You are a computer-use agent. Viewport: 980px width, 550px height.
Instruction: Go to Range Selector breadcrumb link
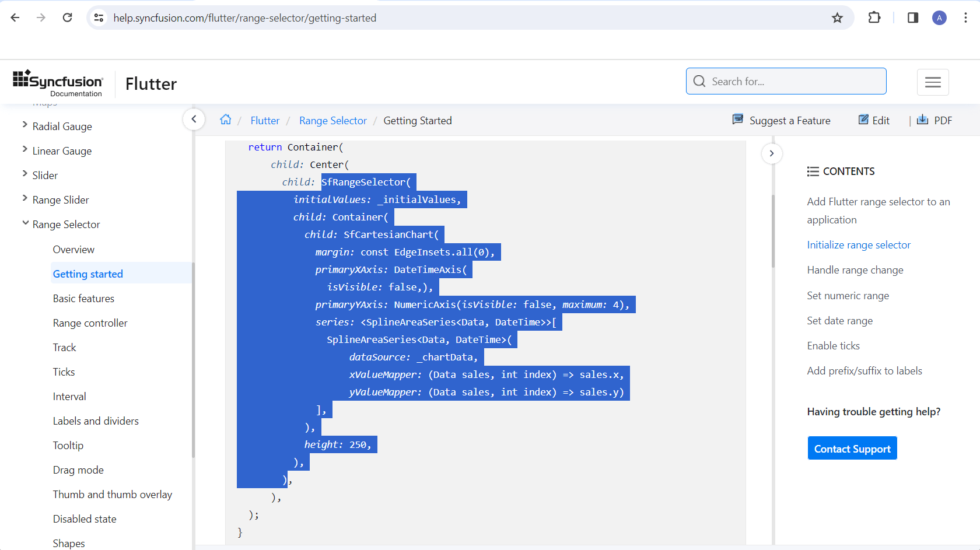tap(332, 121)
